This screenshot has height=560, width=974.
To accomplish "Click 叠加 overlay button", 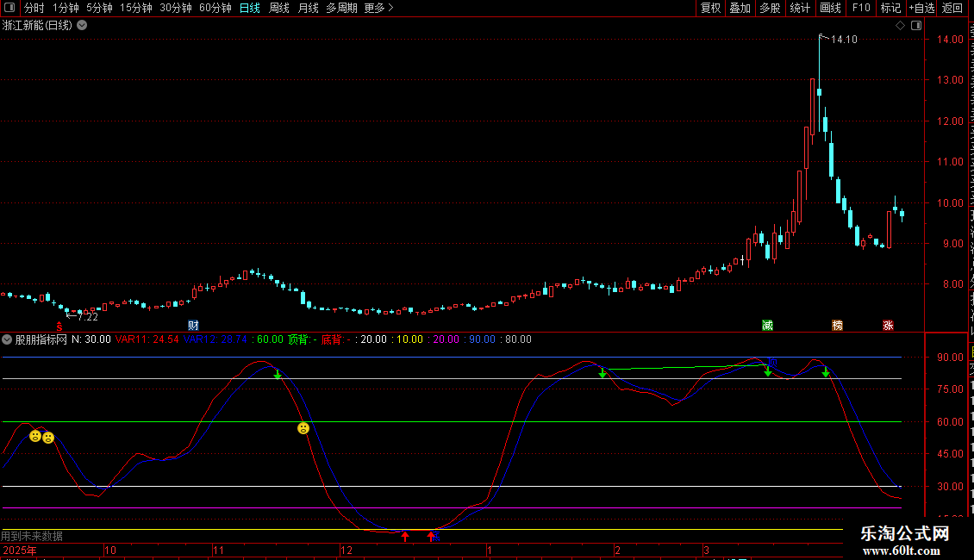I will point(740,8).
